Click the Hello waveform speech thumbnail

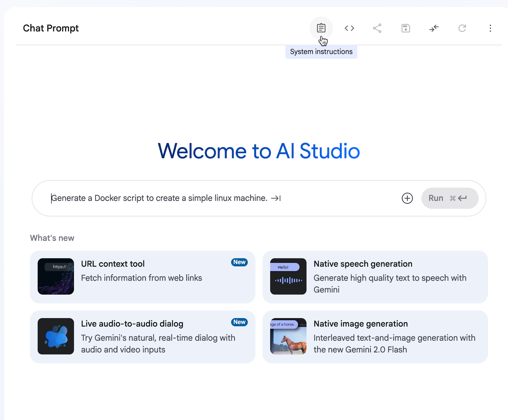(288, 276)
